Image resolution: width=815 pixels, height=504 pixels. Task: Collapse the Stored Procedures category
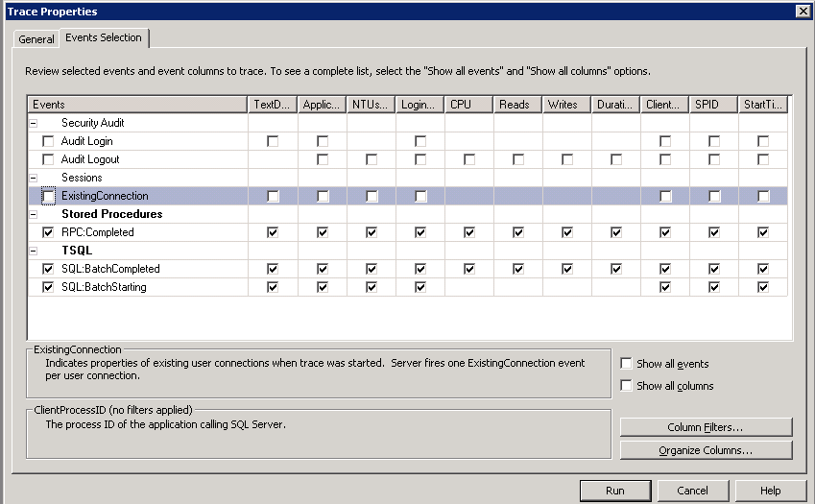(34, 214)
